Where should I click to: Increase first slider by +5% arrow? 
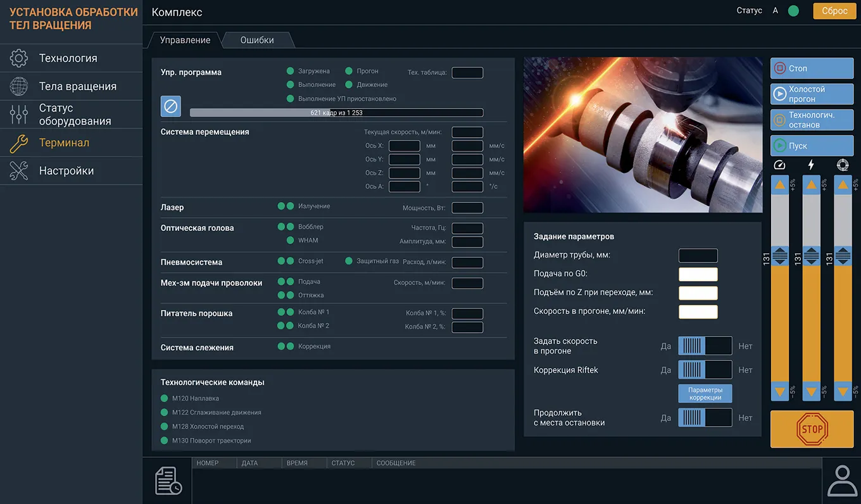pos(780,185)
